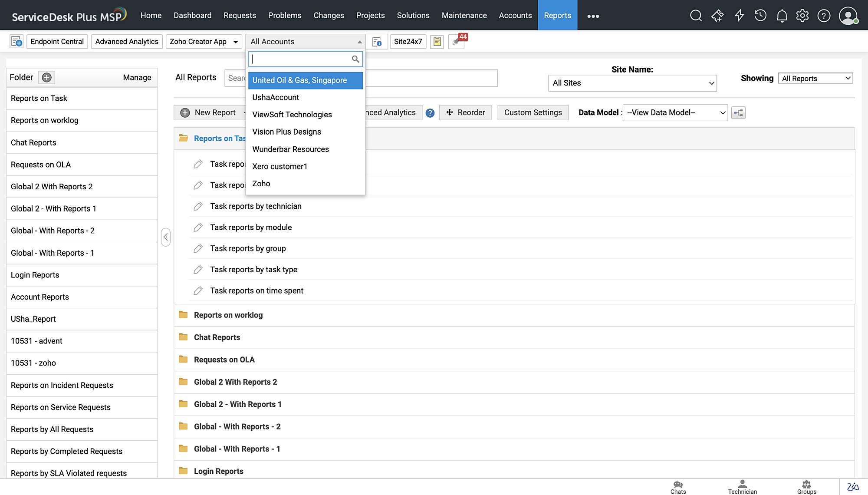Image resolution: width=868 pixels, height=495 pixels.
Task: Select ViewSoft Technologies from accounts list
Action: 292,115
